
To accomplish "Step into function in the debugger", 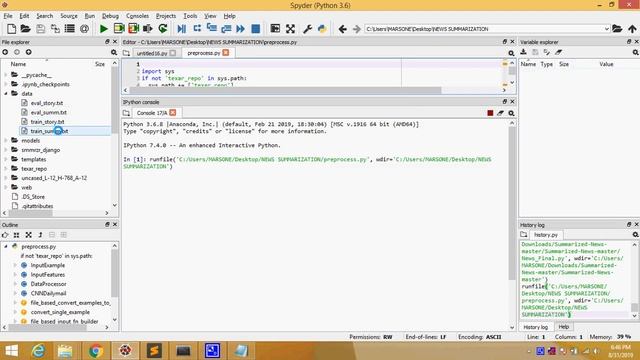I will click(211, 29).
